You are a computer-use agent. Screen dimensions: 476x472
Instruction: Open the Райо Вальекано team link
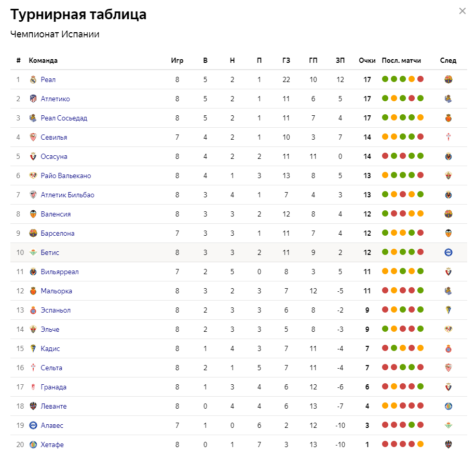[66, 176]
